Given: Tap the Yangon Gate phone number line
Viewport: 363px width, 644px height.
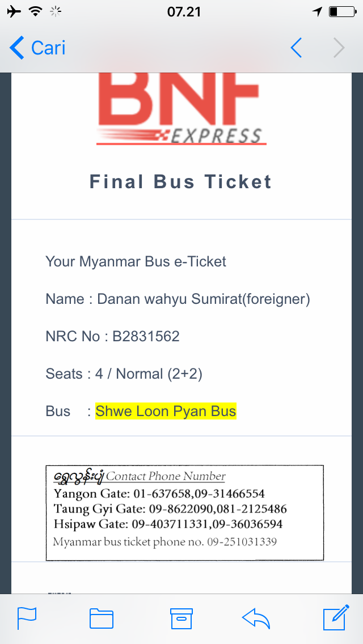Looking at the screenshot, I should 159,494.
